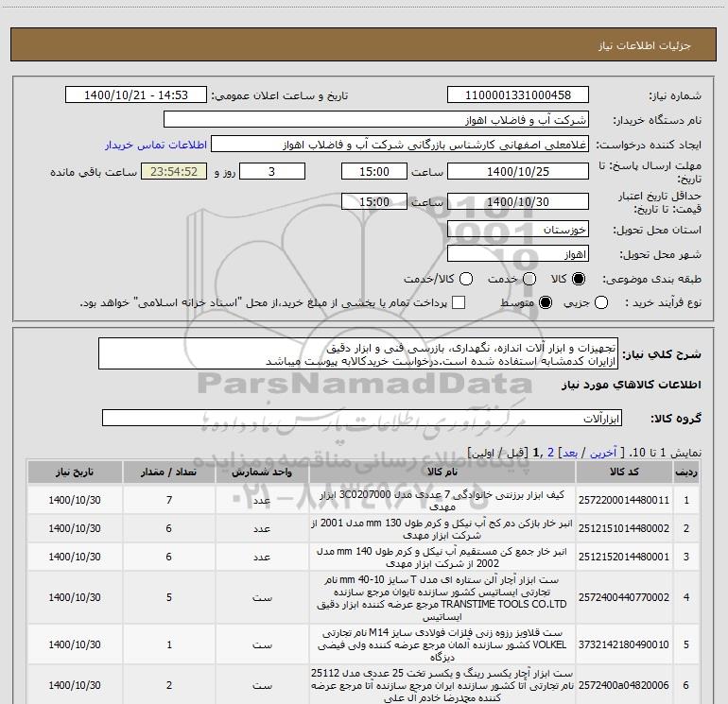The image size is (728, 704).
Task: Select the کالا radio button
Action: (x=579, y=279)
